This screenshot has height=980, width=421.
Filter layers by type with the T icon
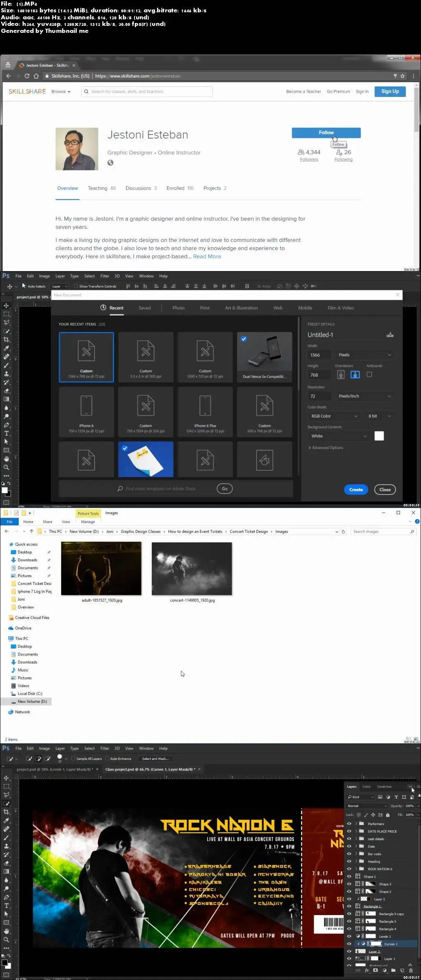[396, 797]
